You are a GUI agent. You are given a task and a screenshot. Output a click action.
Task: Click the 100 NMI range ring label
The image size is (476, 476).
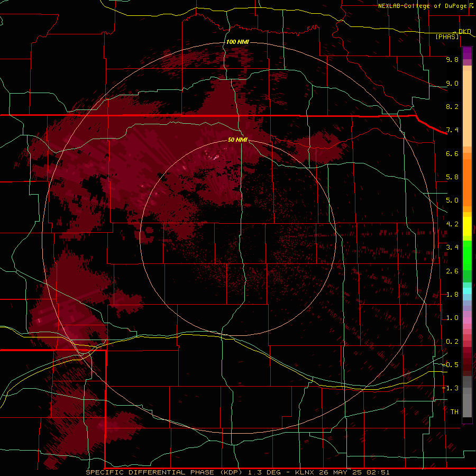click(x=237, y=42)
